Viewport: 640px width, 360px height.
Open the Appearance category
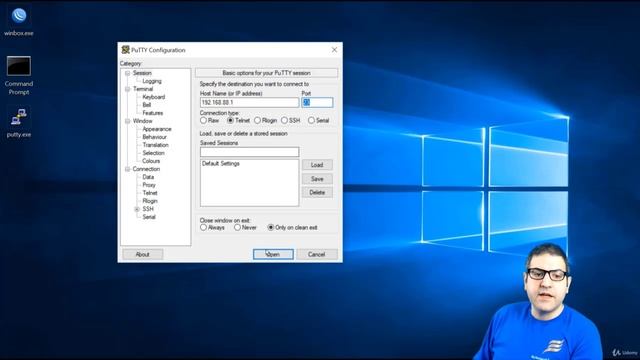point(157,129)
